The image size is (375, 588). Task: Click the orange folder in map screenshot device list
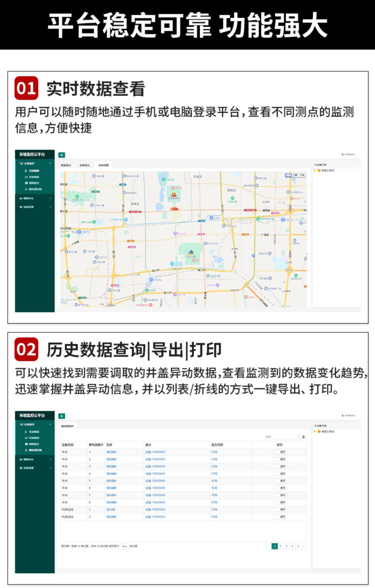click(319, 171)
